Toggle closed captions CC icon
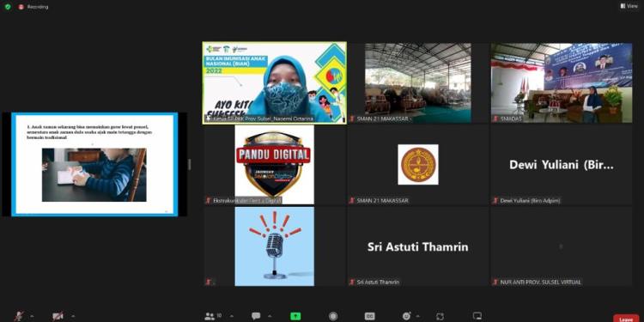The image size is (644, 322). pos(369,316)
